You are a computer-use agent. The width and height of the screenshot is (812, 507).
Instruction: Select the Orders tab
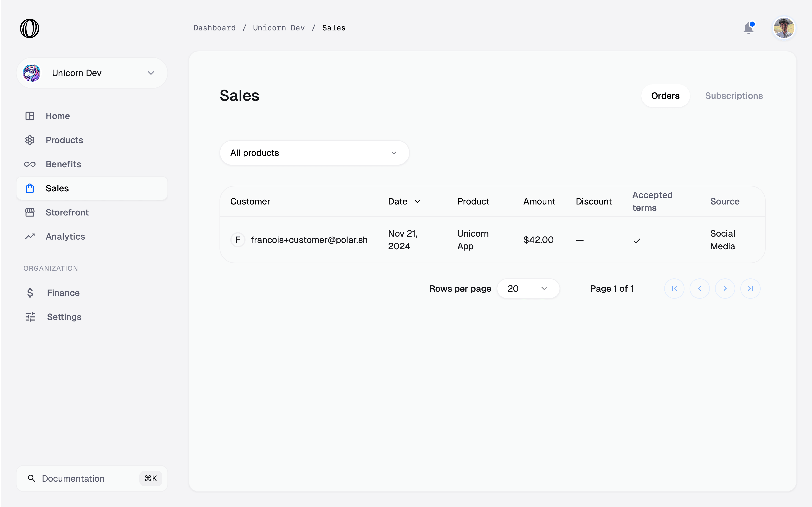[665, 96]
